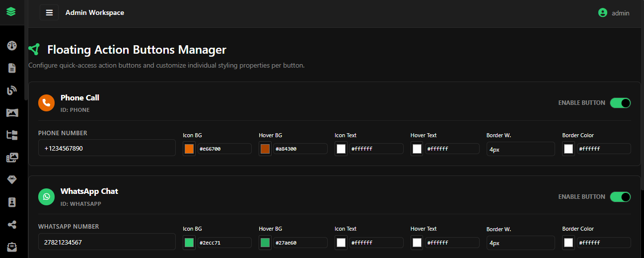Open the contact card sidebar icon
Image resolution: width=644 pixels, height=258 pixels.
[12, 202]
